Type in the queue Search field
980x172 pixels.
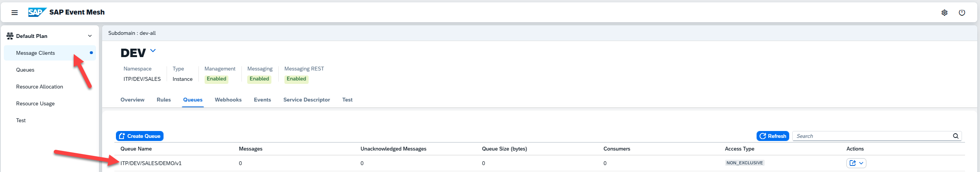tap(871, 136)
